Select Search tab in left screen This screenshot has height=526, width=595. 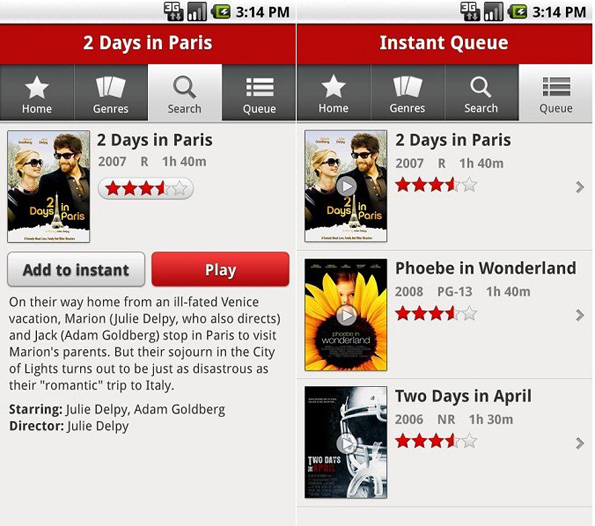[x=185, y=93]
